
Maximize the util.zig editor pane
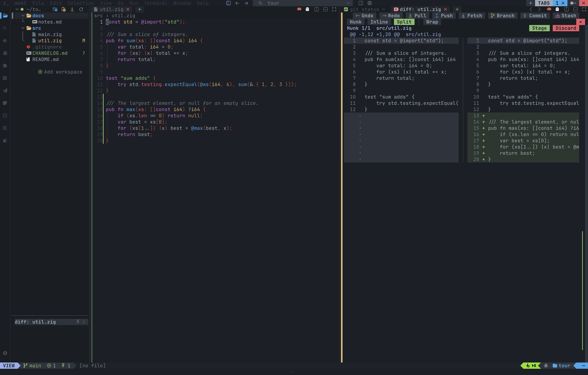[334, 9]
